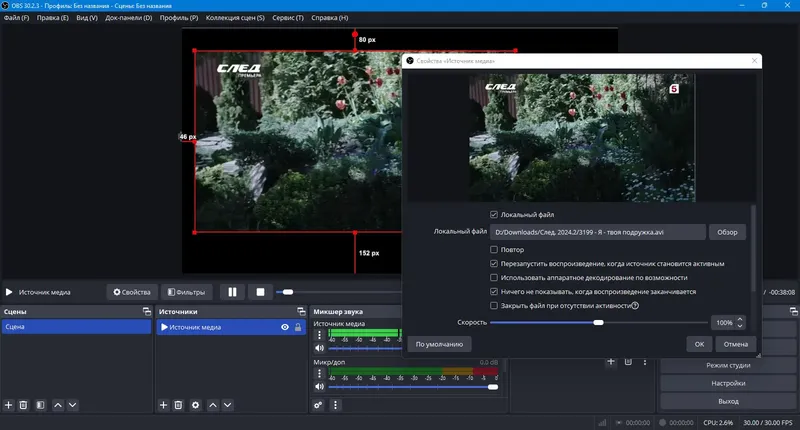The width and height of the screenshot is (800, 430).
Task: Mute the Источник медиа audio speaker
Action: (x=320, y=347)
